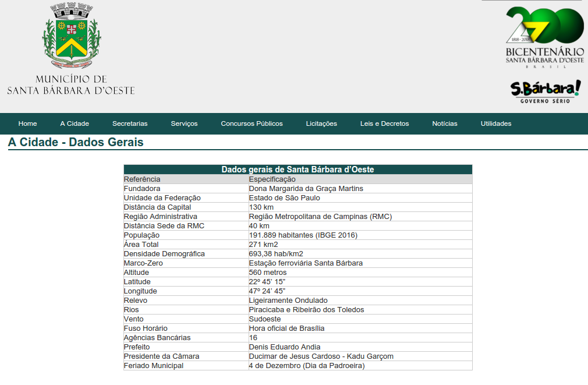Image resolution: width=588 pixels, height=385 pixels.
Task: Click the 'Vento' label
Action: tap(134, 319)
